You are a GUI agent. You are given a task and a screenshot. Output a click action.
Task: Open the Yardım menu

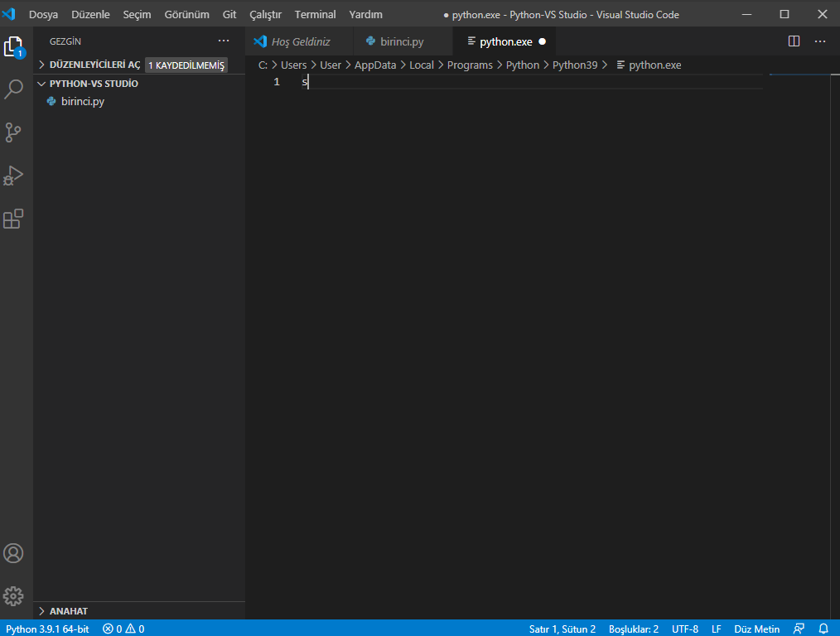point(366,14)
